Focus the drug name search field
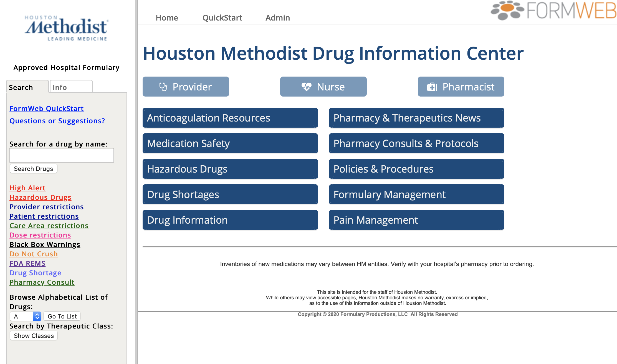 coord(62,155)
